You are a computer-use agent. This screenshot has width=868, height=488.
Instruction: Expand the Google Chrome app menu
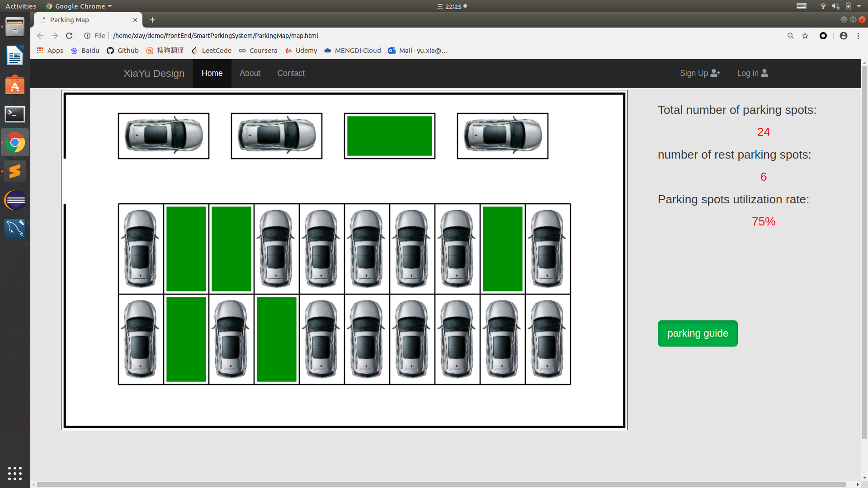click(x=79, y=6)
